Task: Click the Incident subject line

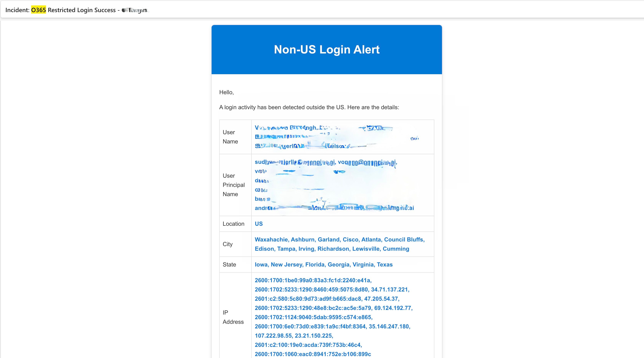Action: click(x=75, y=10)
